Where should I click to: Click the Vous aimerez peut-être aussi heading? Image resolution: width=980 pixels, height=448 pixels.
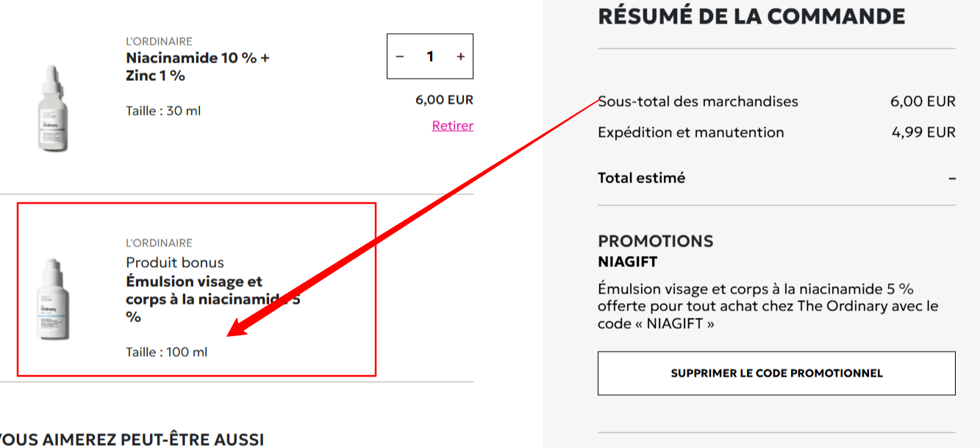132,440
